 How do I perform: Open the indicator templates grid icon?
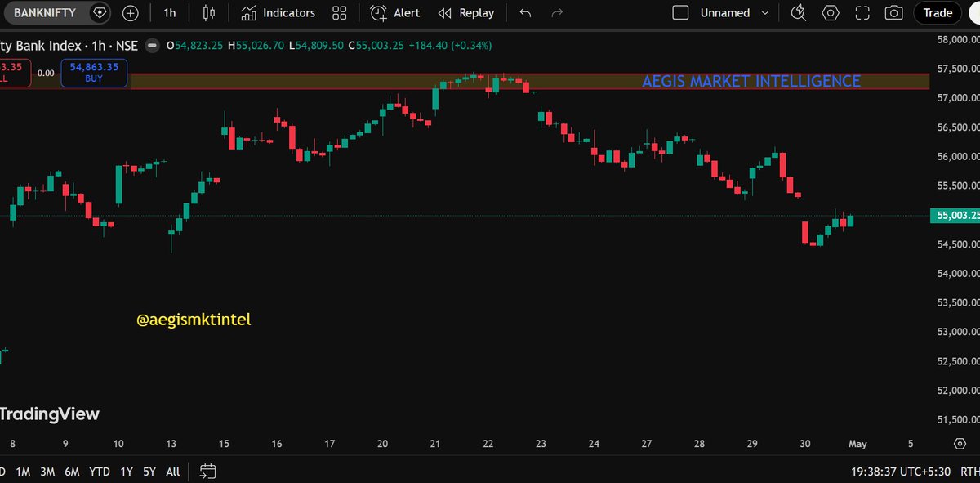[340, 12]
